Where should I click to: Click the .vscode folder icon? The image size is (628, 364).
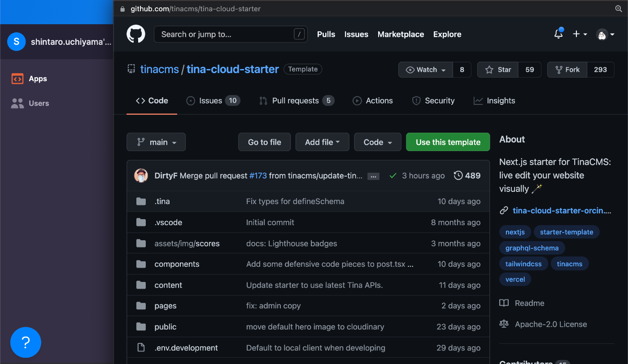coord(141,222)
